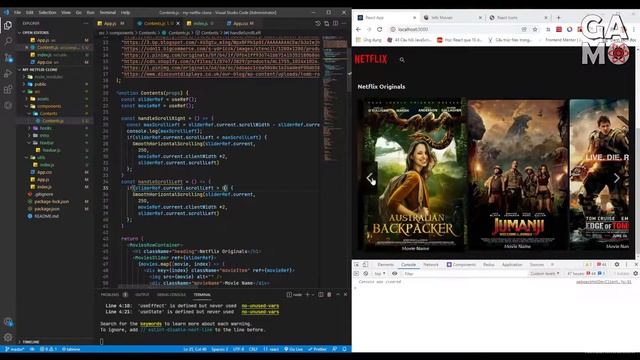
Task: Click keywords link in terminal output
Action: tap(151, 324)
